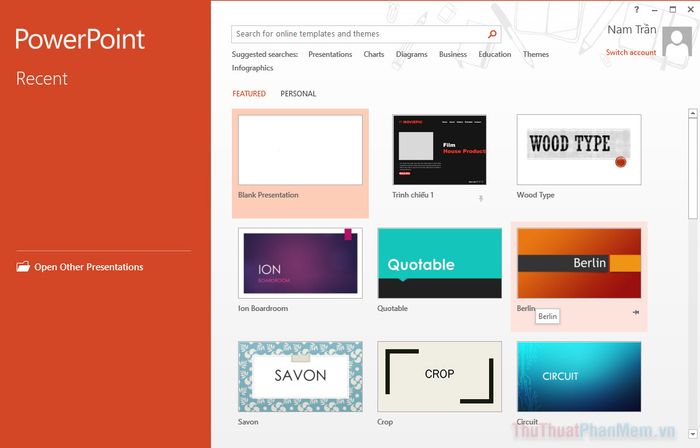Search suggested Charts templates

point(374,54)
